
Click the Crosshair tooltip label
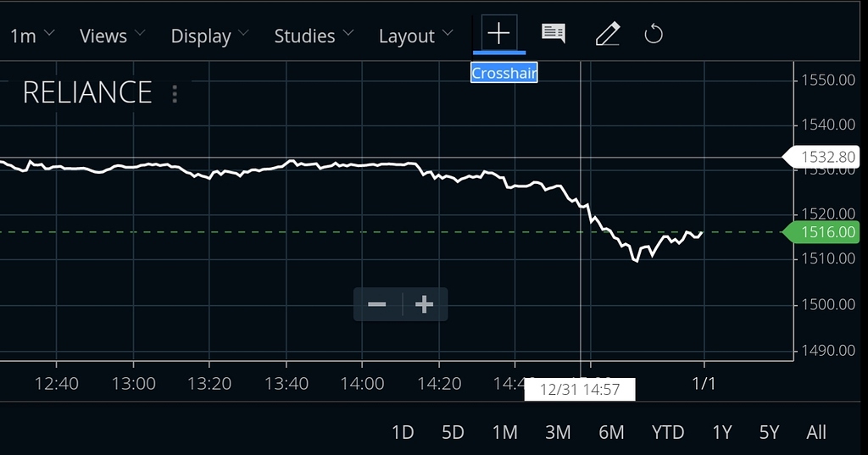[504, 73]
